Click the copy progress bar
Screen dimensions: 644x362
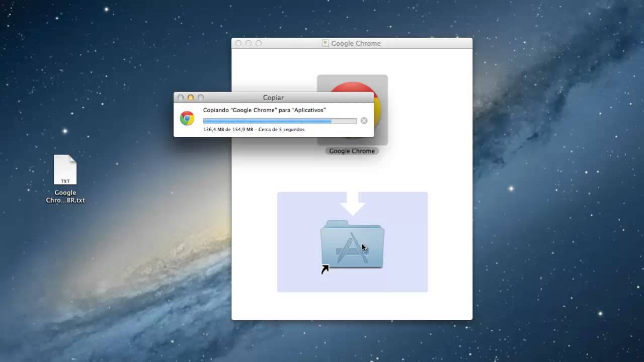(280, 121)
